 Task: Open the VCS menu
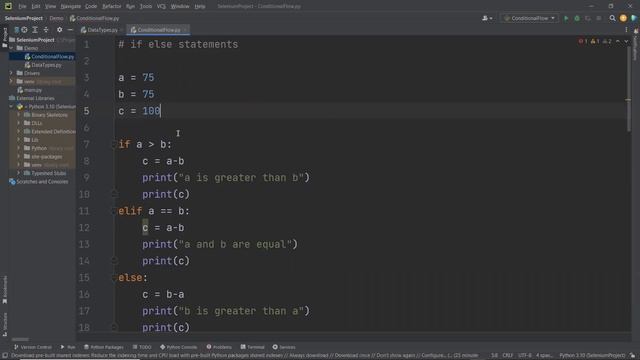161,6
